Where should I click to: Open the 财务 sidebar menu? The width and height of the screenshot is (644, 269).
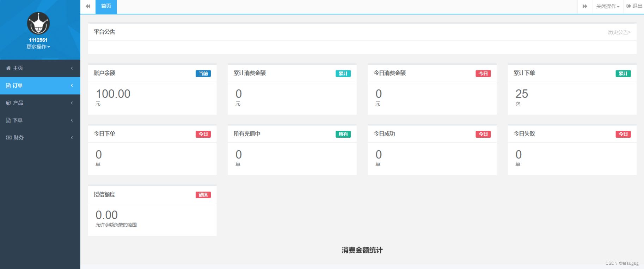click(40, 137)
